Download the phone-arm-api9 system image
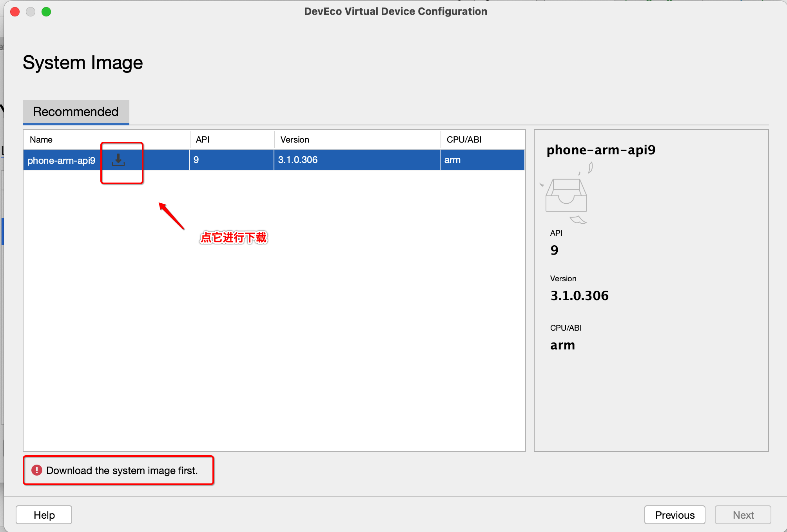Screen dimensions: 787x532 coord(118,160)
